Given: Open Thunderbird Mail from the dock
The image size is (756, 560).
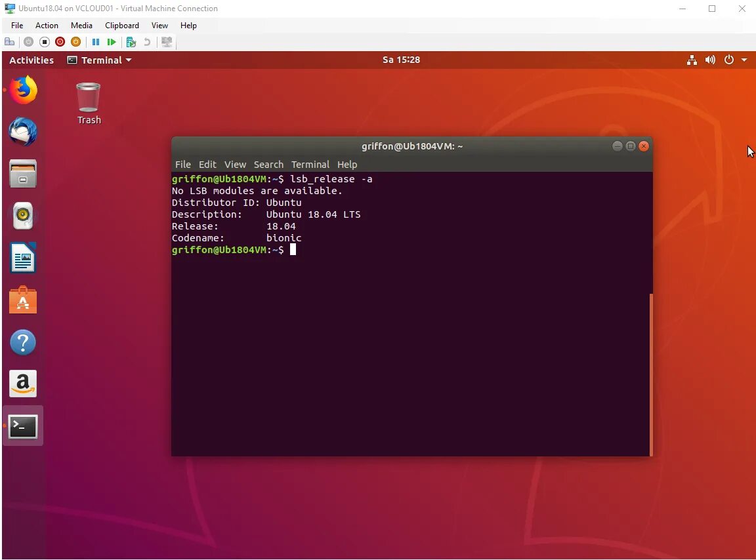Looking at the screenshot, I should 23,132.
